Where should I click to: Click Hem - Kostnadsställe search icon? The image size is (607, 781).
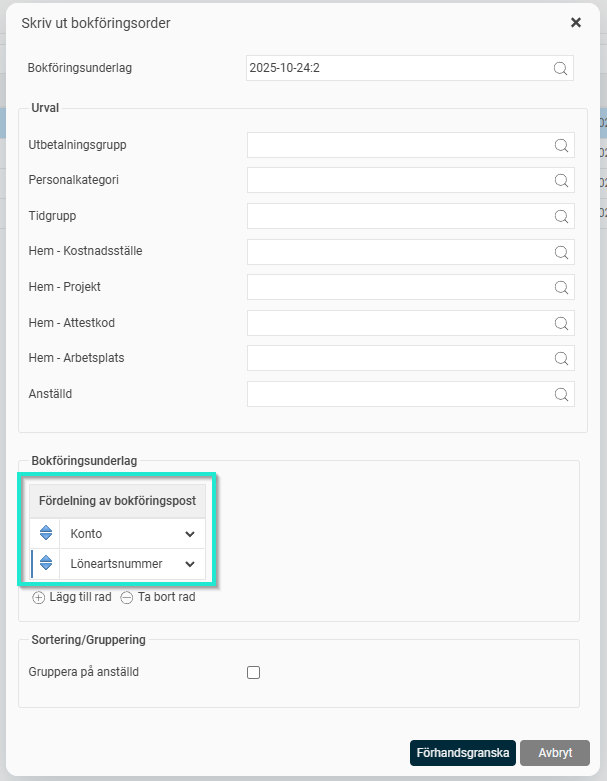562,252
